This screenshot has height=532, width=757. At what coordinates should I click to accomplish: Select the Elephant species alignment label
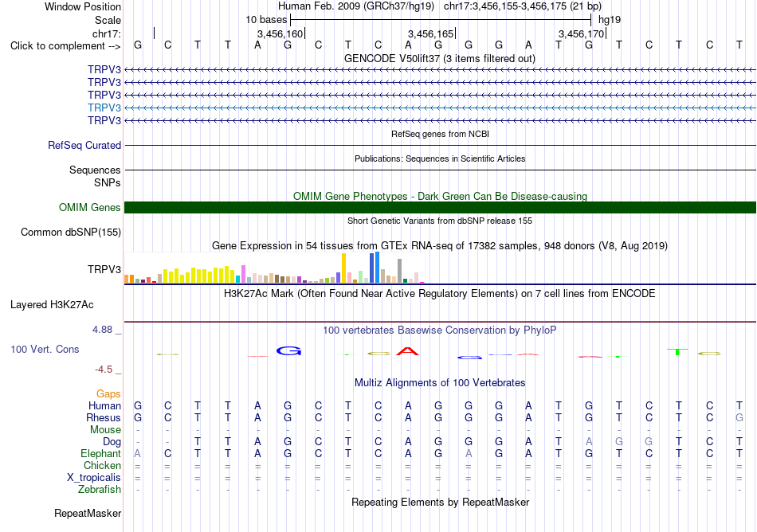tap(100, 453)
